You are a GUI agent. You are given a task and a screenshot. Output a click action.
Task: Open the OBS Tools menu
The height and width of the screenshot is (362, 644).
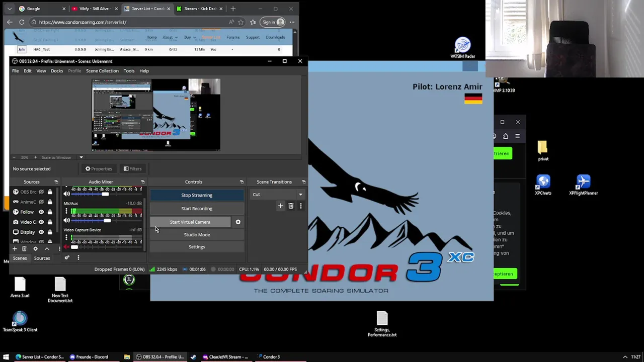click(129, 71)
